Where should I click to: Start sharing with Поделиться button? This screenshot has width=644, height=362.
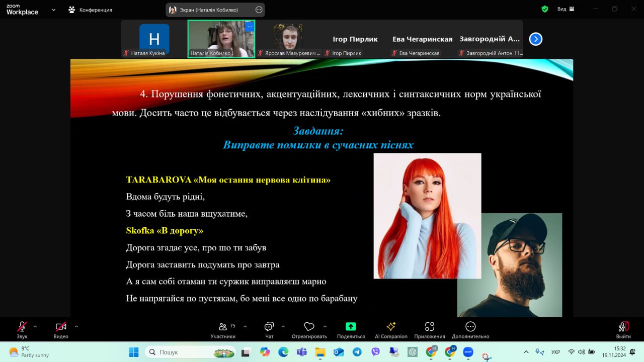click(x=351, y=329)
